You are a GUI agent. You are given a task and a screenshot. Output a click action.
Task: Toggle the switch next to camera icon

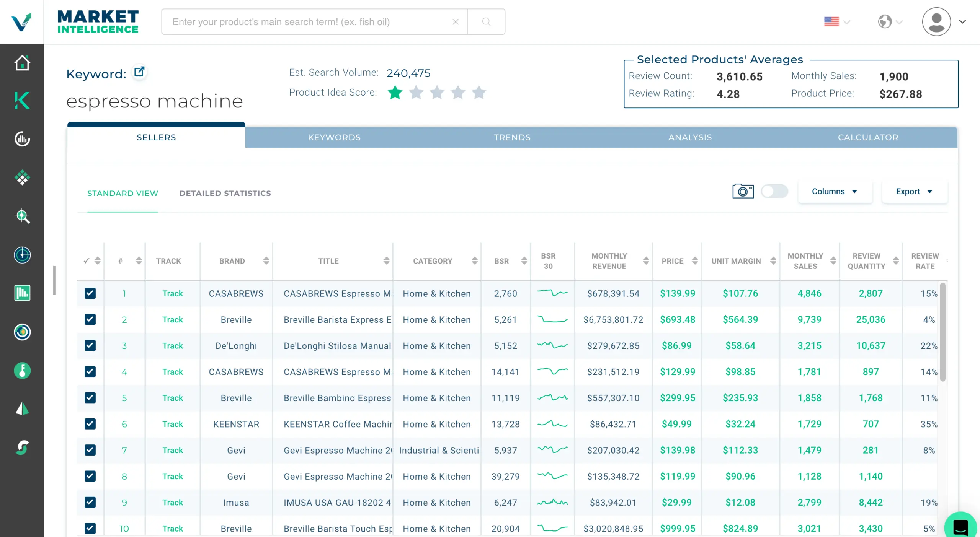pyautogui.click(x=774, y=191)
